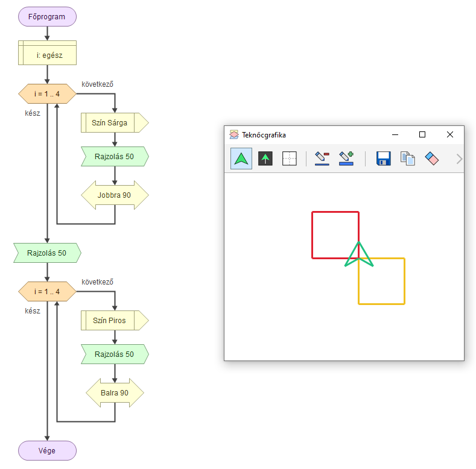The width and height of the screenshot is (476, 469).
Task: Select the first 'i = 1 .. 4' loop
Action: [47, 94]
